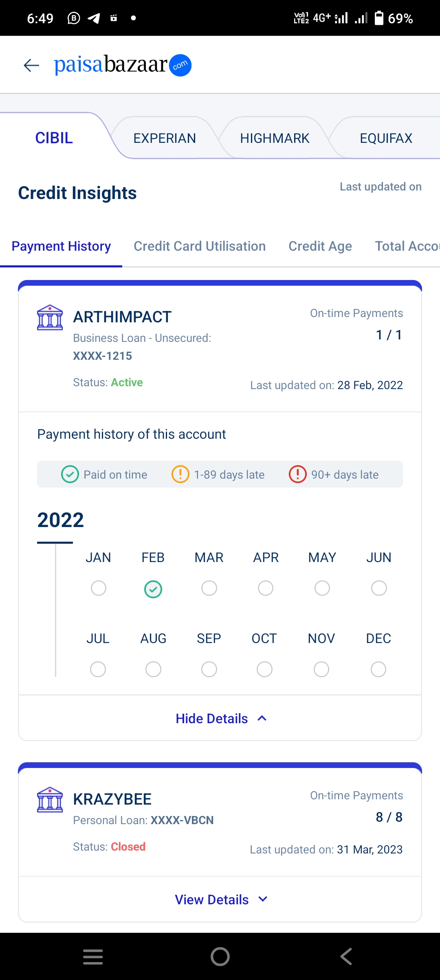This screenshot has height=980, width=440.
Task: Tap the 2022 year timeline marker
Action: coord(60,520)
